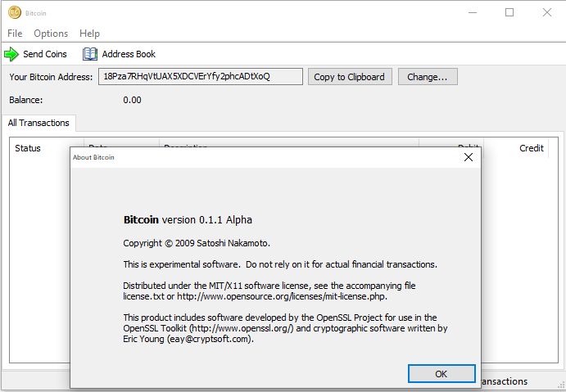
Task: Click the Address Book book icon
Action: [90, 54]
